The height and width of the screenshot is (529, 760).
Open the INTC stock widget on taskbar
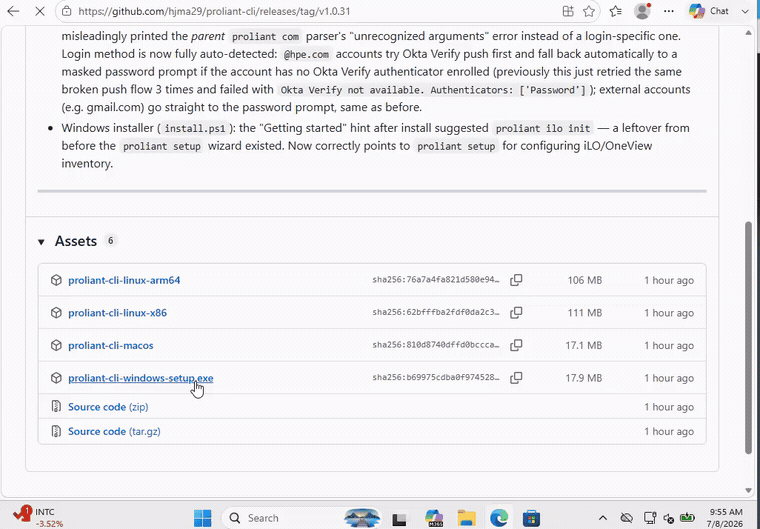[x=40, y=517]
